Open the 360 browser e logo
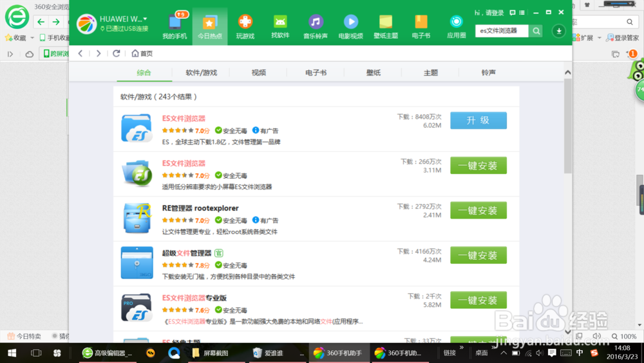The height and width of the screenshot is (363, 644). pos(17,17)
